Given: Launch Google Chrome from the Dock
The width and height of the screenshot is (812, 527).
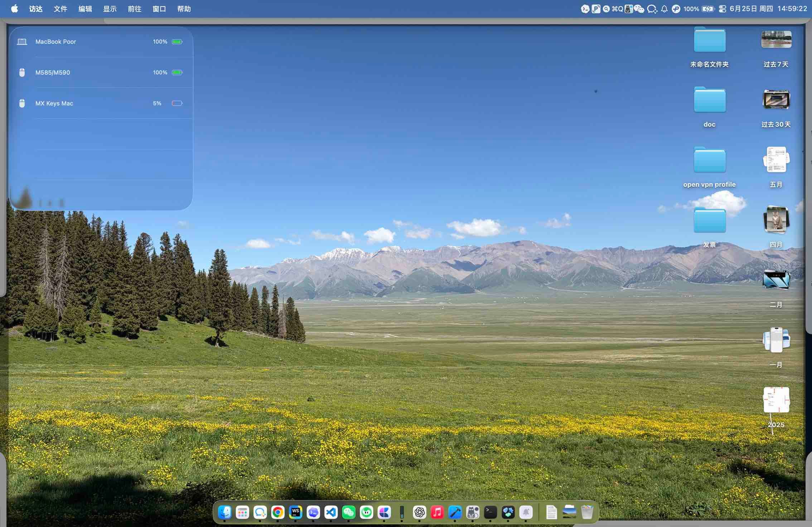Looking at the screenshot, I should 278,512.
